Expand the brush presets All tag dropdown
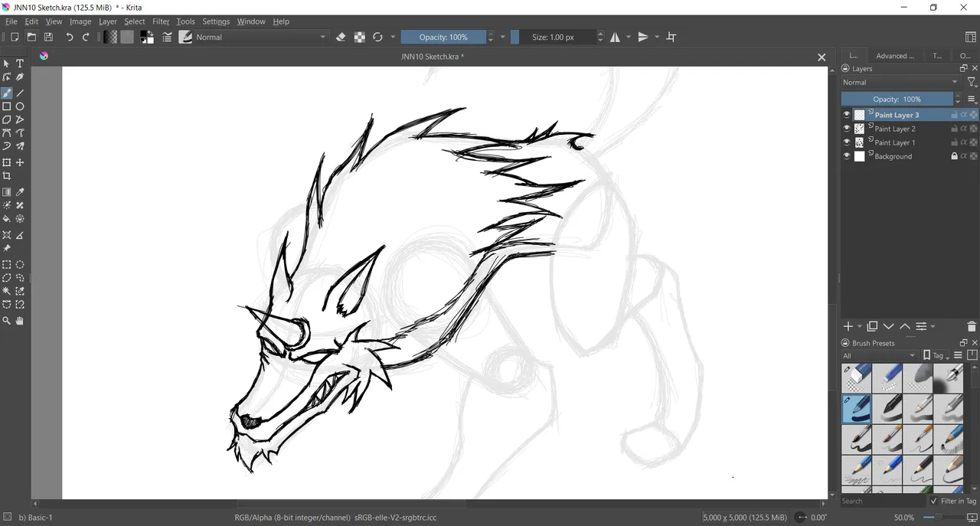This screenshot has width=980, height=526. (879, 355)
